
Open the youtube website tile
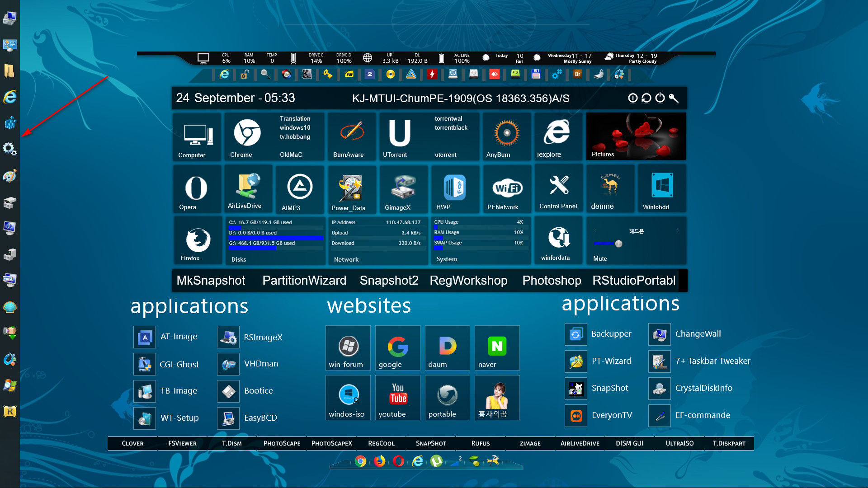pyautogui.click(x=397, y=397)
